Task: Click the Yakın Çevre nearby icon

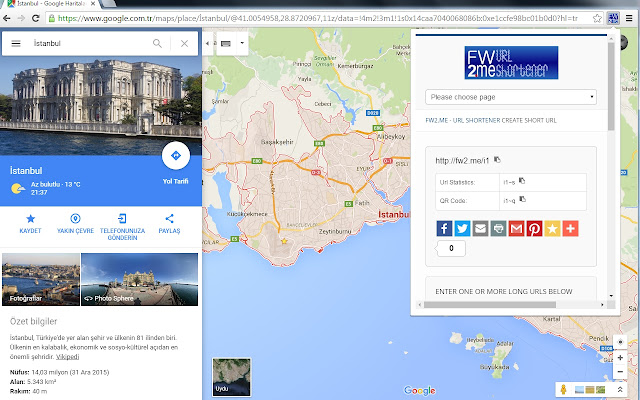Action: [76, 218]
